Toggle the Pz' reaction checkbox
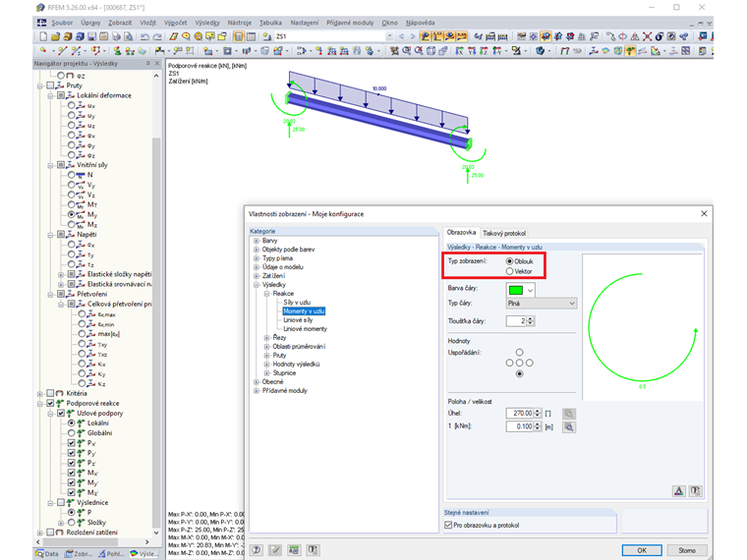The height and width of the screenshot is (560, 747). coord(71,463)
